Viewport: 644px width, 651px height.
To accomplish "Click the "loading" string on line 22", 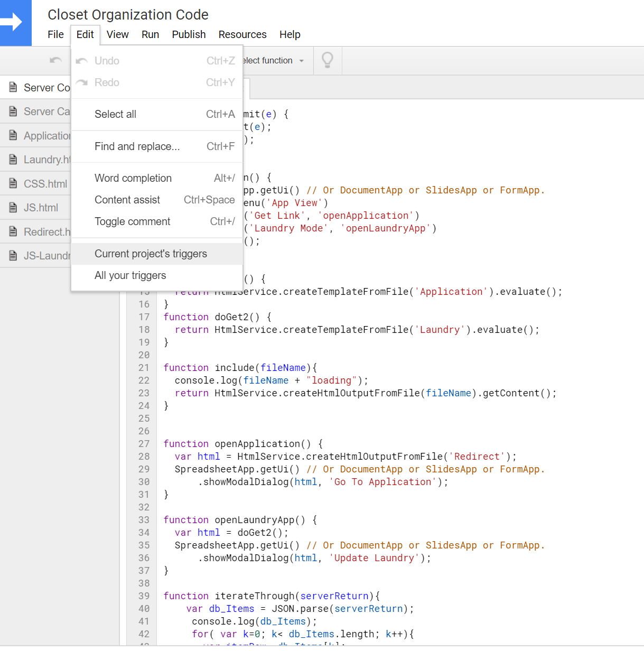I will coord(331,380).
